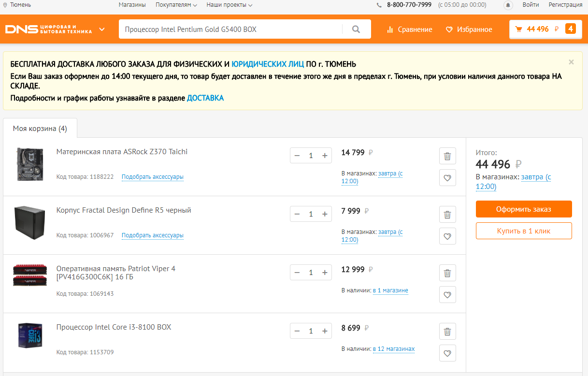This screenshot has height=376, width=588.
Task: Increase quantity of Intel Core i3-8100
Action: pos(325,331)
